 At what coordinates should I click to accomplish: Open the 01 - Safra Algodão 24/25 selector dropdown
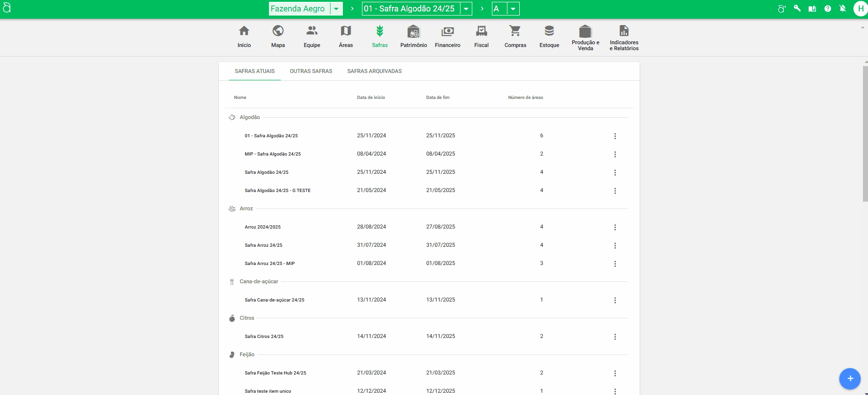pyautogui.click(x=466, y=9)
